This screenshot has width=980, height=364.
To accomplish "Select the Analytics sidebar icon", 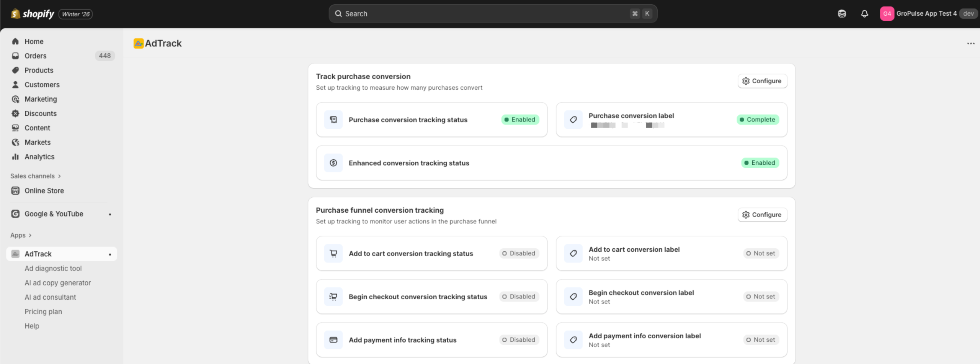I will (15, 156).
